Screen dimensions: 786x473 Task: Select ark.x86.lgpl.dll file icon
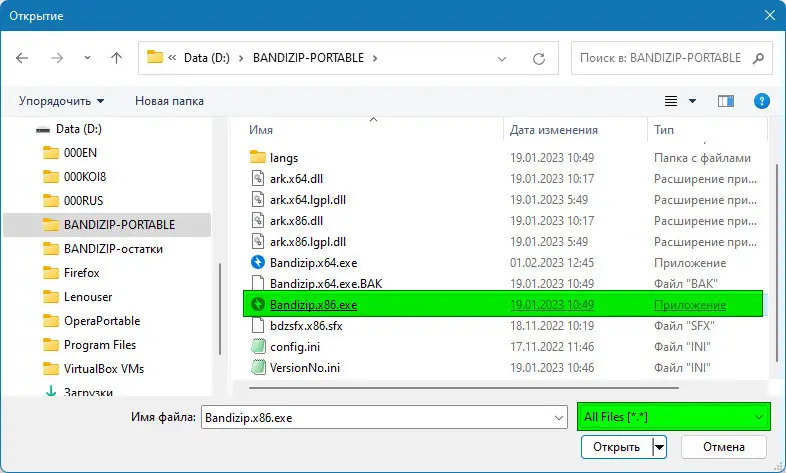[x=258, y=242]
